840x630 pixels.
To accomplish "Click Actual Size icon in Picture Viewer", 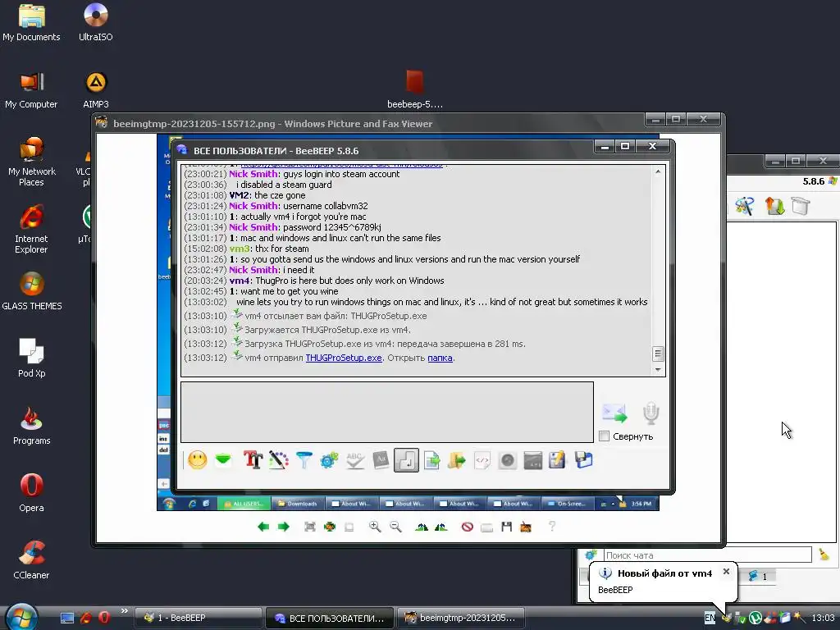I will (x=330, y=527).
